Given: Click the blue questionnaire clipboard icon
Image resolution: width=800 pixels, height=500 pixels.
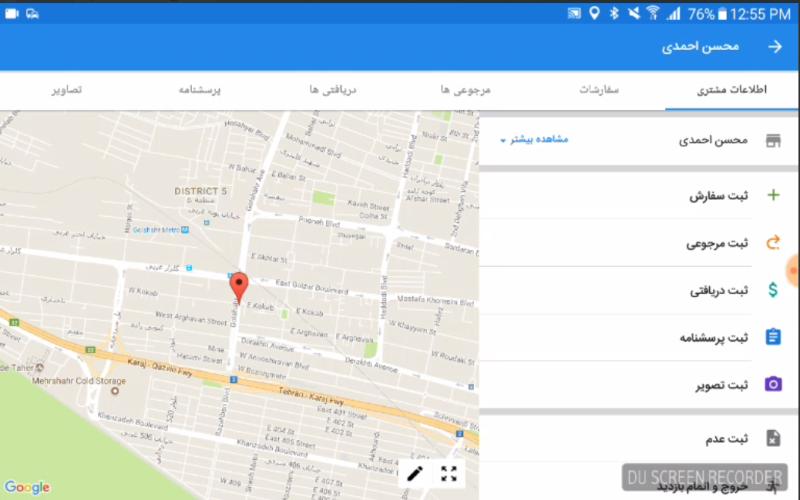Looking at the screenshot, I should (x=772, y=337).
